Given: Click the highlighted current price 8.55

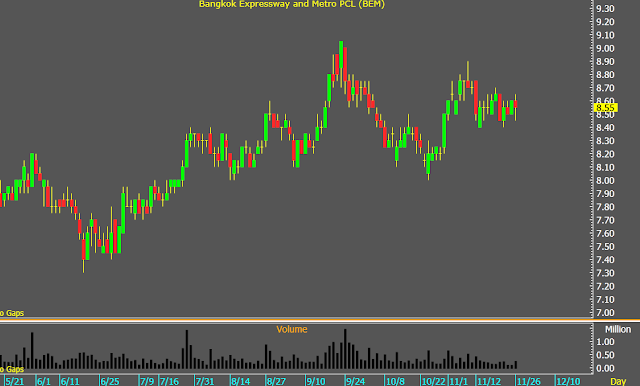Looking at the screenshot, I should pos(606,108).
